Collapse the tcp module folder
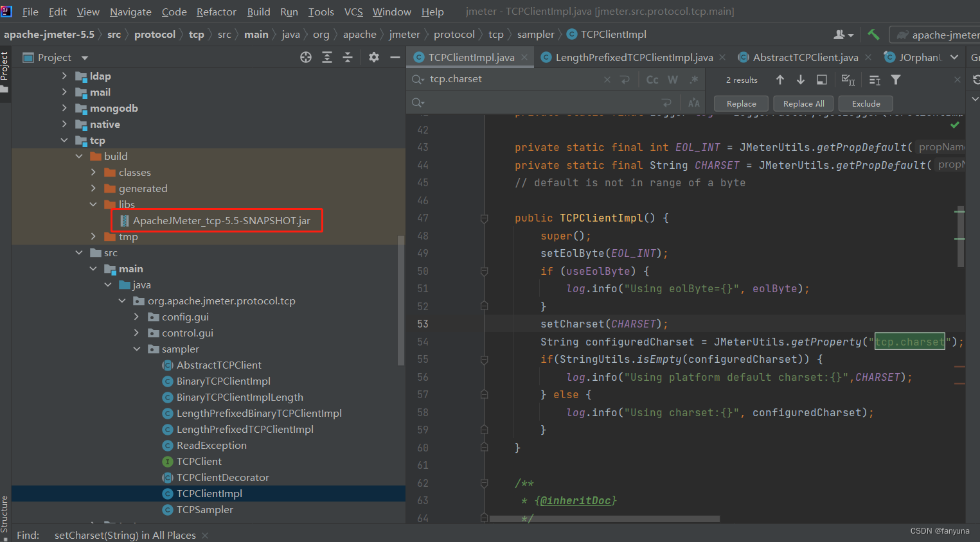The image size is (980, 542). pyautogui.click(x=64, y=140)
